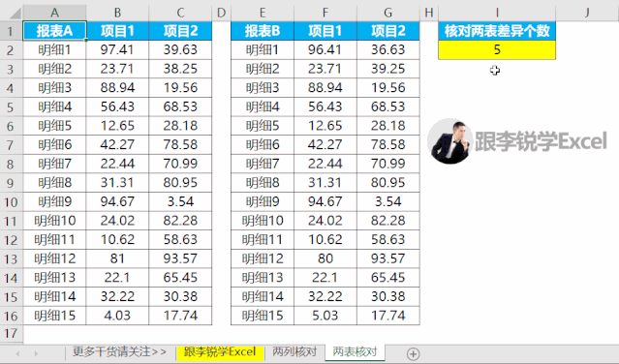Select cell B12 with value 10.62
The height and width of the screenshot is (364, 619).
(x=117, y=240)
